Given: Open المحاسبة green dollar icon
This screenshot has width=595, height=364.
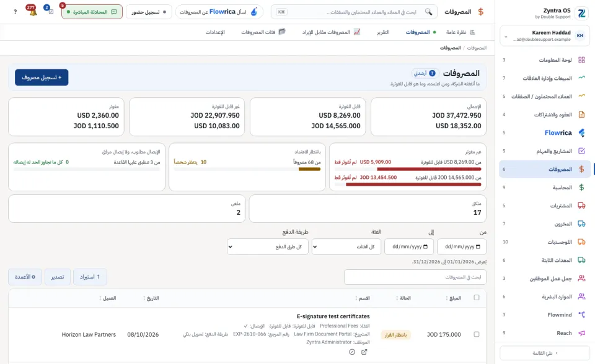Looking at the screenshot, I should tap(581, 188).
